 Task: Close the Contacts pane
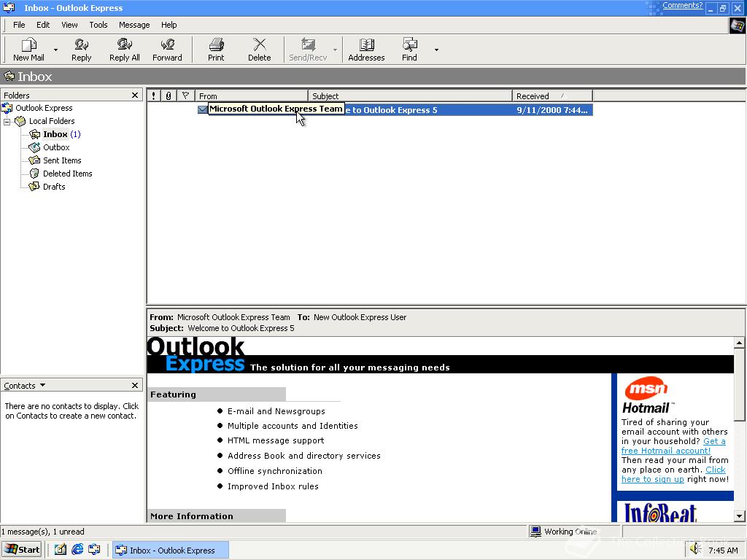pyautogui.click(x=135, y=385)
